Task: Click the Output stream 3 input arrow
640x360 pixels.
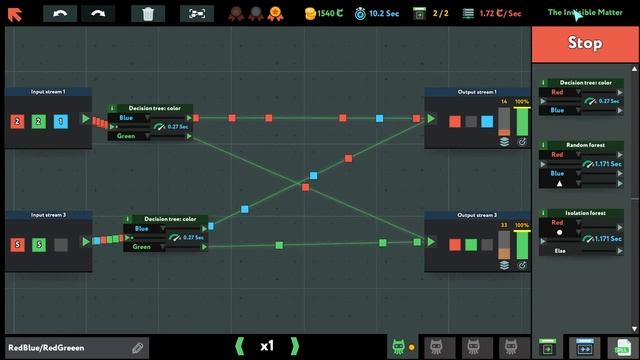Action: pyautogui.click(x=431, y=242)
